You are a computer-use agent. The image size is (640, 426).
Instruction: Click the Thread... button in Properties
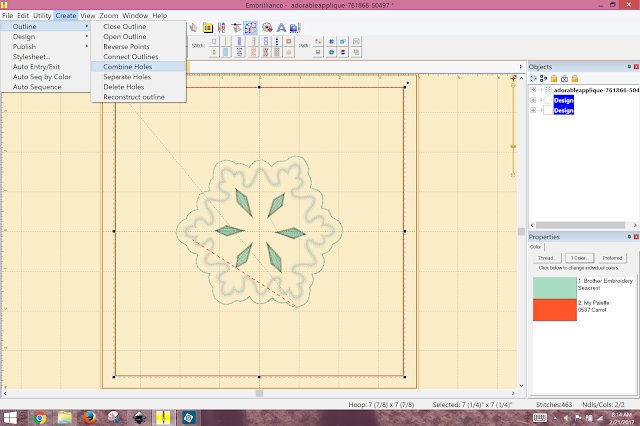pos(547,258)
